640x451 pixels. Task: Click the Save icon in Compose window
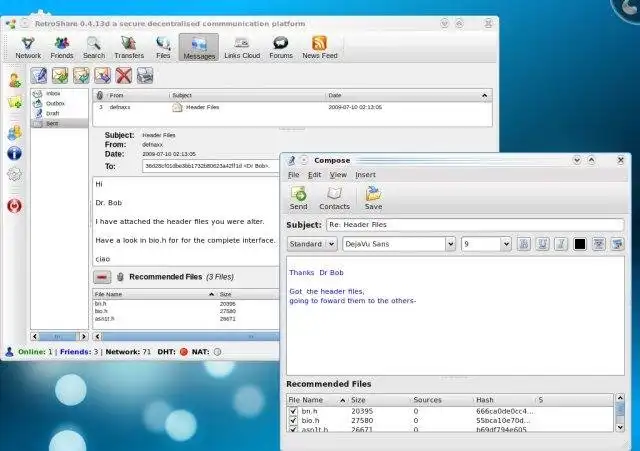pyautogui.click(x=373, y=197)
